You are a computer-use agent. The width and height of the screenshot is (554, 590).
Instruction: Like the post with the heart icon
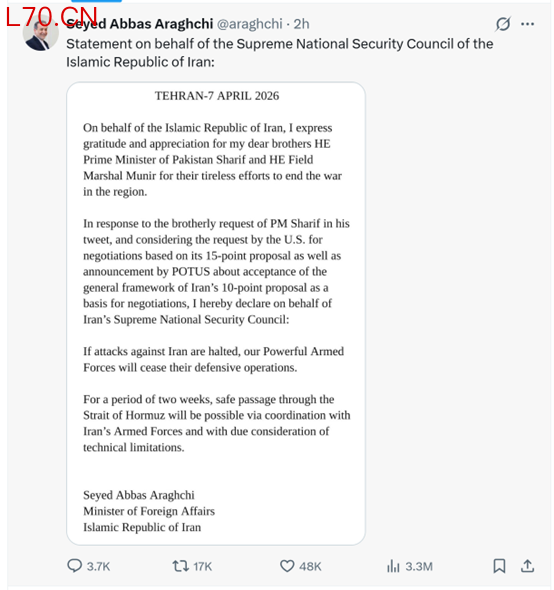coord(287,566)
